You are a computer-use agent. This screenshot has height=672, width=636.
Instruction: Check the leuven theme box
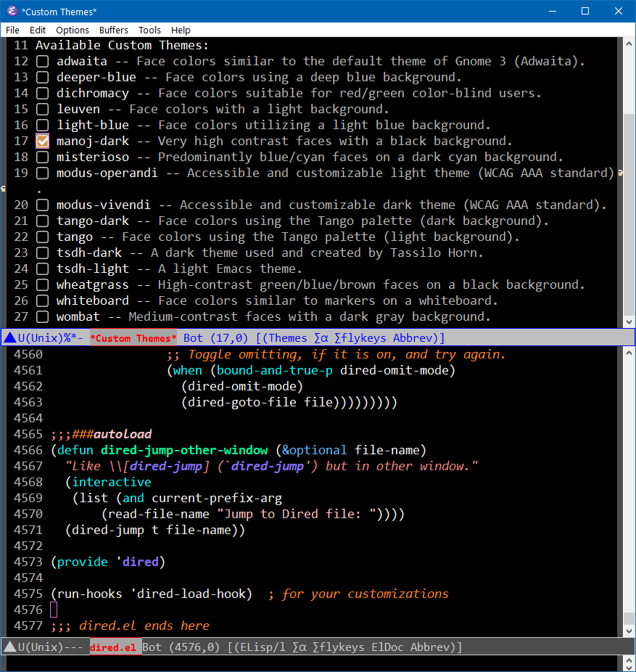[42, 110]
